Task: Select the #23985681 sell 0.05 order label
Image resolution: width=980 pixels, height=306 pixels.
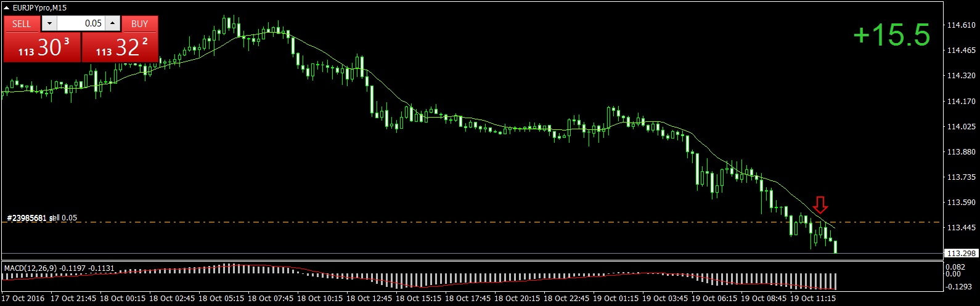Action: click(x=42, y=218)
